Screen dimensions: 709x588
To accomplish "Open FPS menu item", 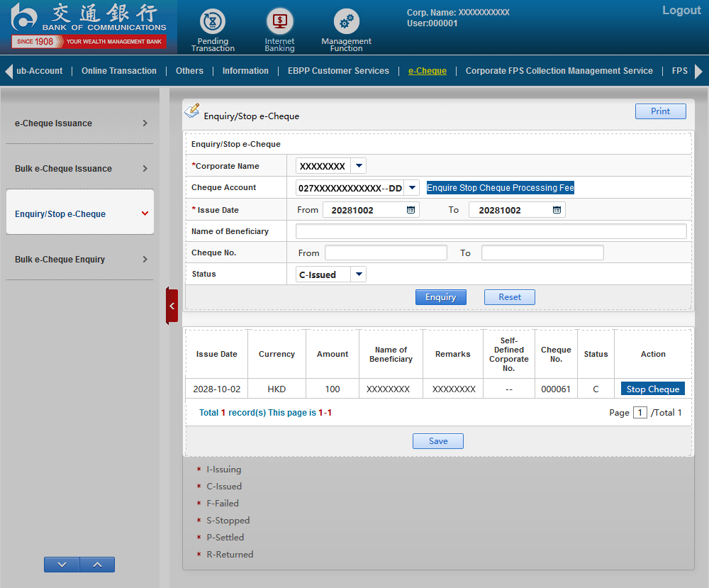I will [680, 70].
